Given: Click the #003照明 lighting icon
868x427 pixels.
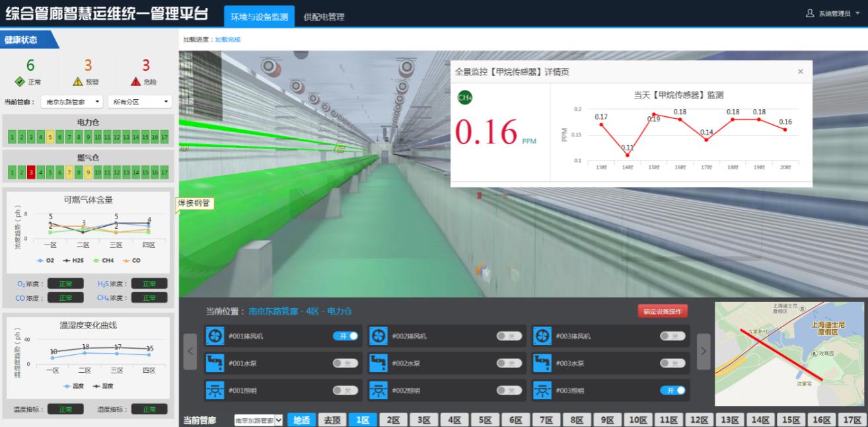Looking at the screenshot, I should pyautogui.click(x=542, y=390).
